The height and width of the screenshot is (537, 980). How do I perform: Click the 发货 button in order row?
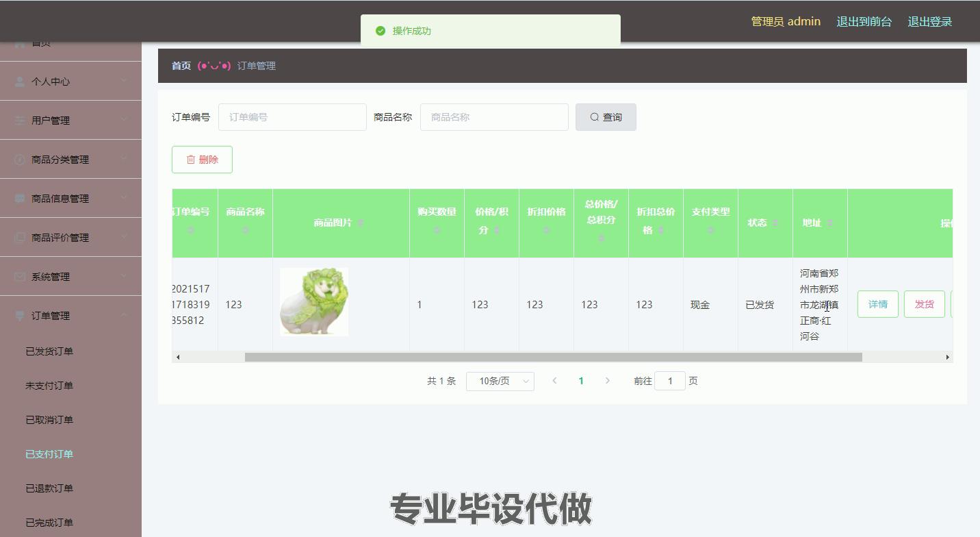point(924,304)
